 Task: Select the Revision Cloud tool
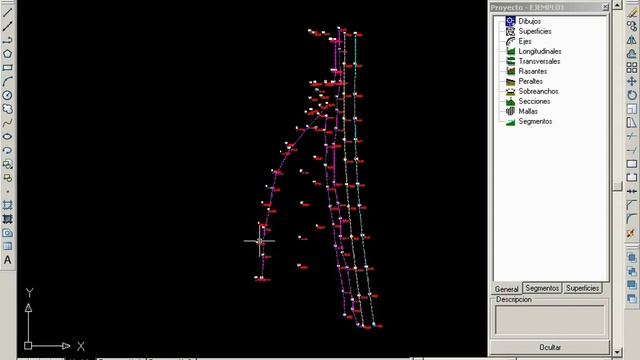pyautogui.click(x=7, y=109)
